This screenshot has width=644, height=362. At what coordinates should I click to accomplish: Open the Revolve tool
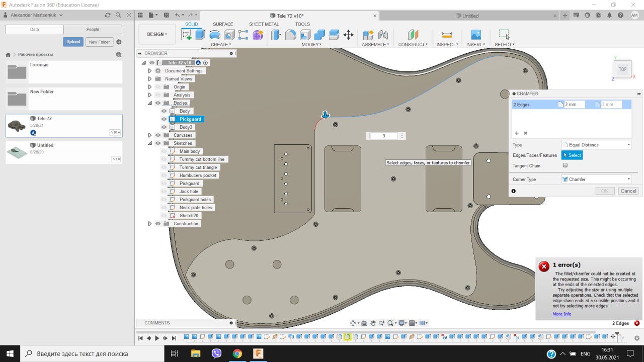pyautogui.click(x=215, y=35)
